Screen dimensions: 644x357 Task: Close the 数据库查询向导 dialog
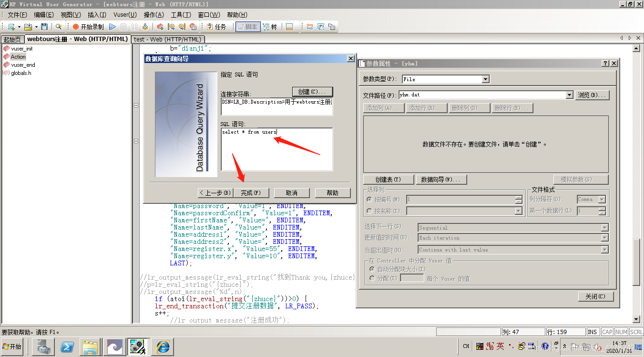[x=350, y=59]
